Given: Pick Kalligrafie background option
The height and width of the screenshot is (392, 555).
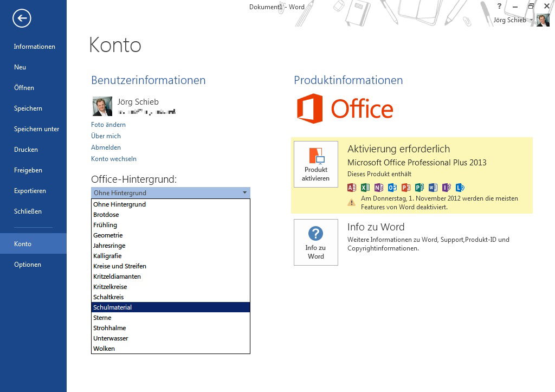Looking at the screenshot, I should (171, 256).
